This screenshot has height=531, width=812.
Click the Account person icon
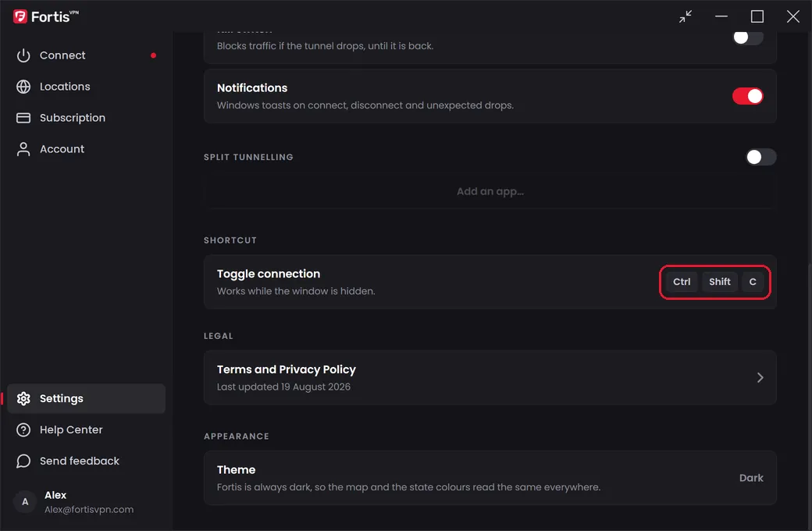click(x=23, y=149)
